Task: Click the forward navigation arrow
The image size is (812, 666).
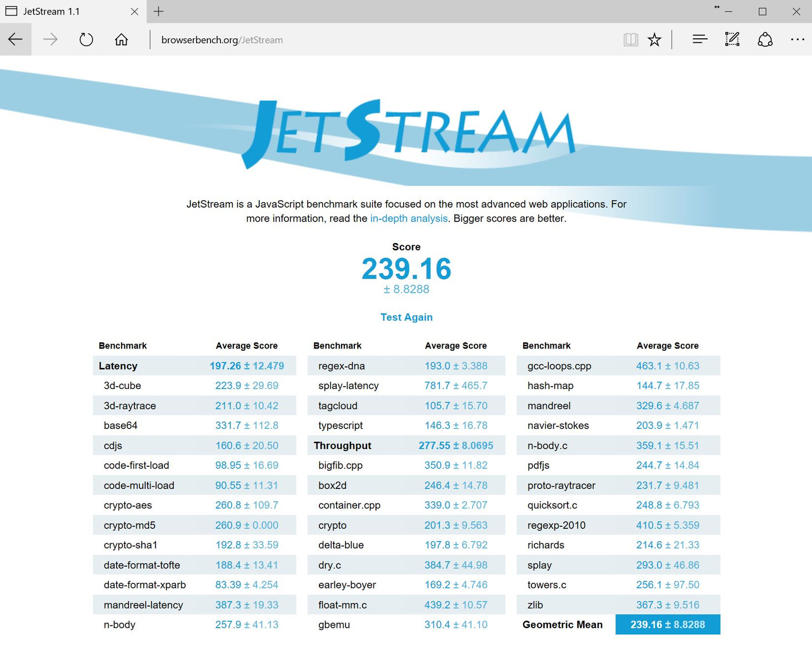Action: pos(51,39)
